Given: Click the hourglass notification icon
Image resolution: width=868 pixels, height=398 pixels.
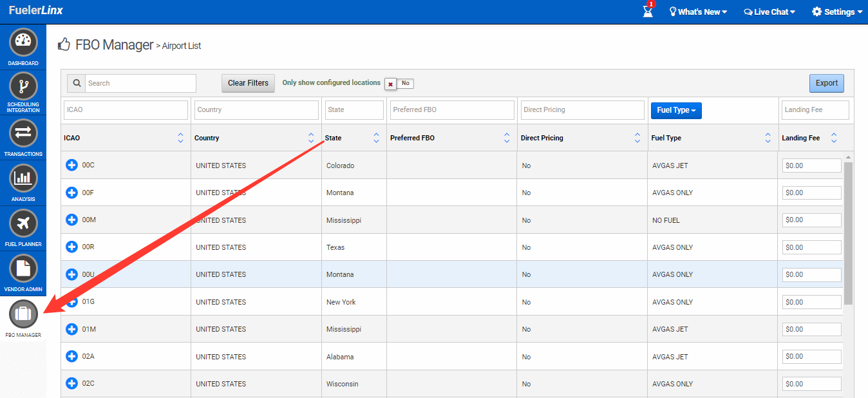Looking at the screenshot, I should click(x=648, y=12).
